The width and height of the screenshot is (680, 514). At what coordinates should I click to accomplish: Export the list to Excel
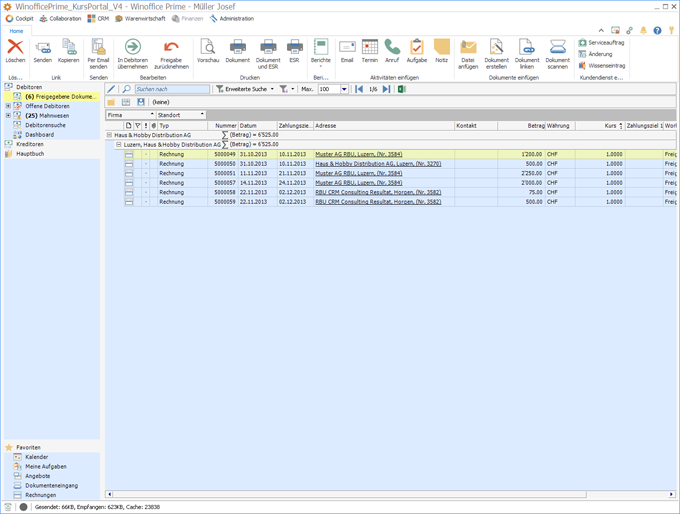tap(402, 89)
